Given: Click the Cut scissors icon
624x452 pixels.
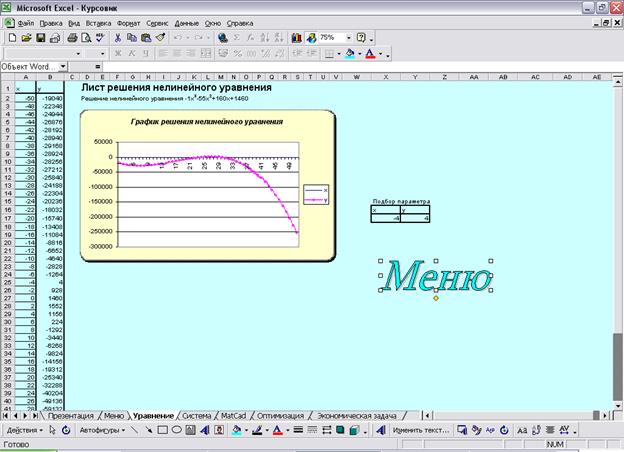Looking at the screenshot, I should pyautogui.click(x=118, y=37).
